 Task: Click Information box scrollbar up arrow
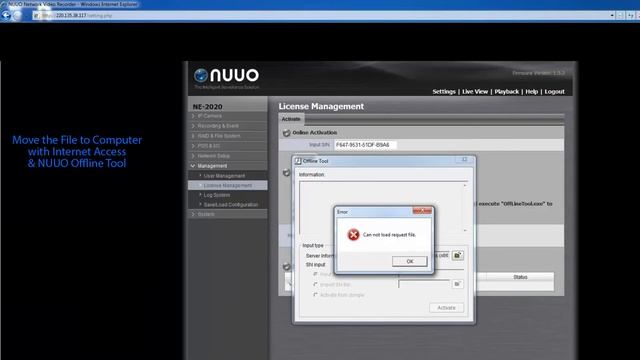pyautogui.click(x=465, y=186)
